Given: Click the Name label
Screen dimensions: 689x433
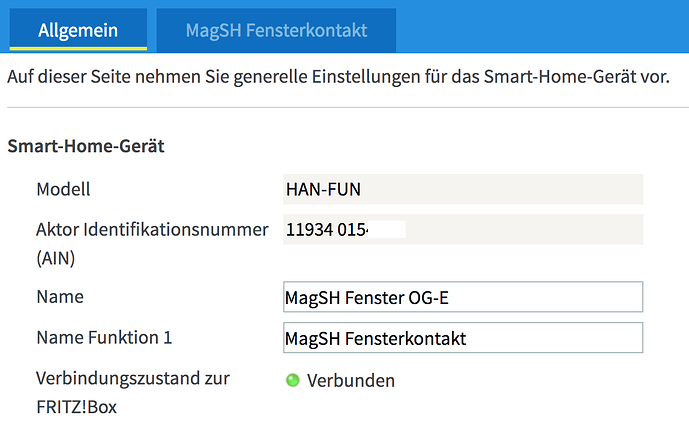Looking at the screenshot, I should point(60,297).
